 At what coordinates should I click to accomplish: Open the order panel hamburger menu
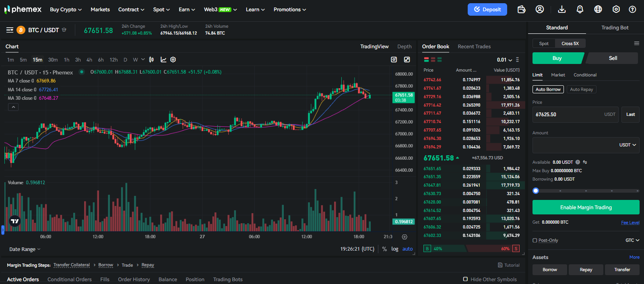[636, 43]
